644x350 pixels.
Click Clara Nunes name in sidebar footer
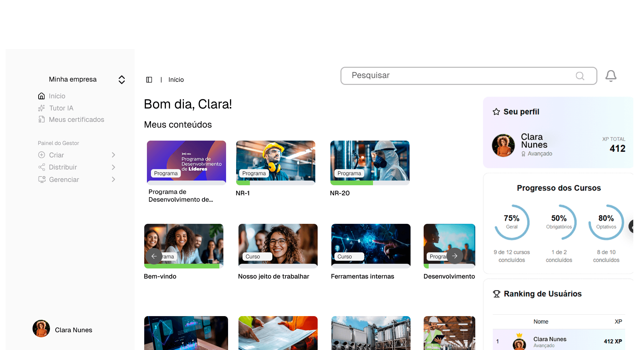[73, 330]
